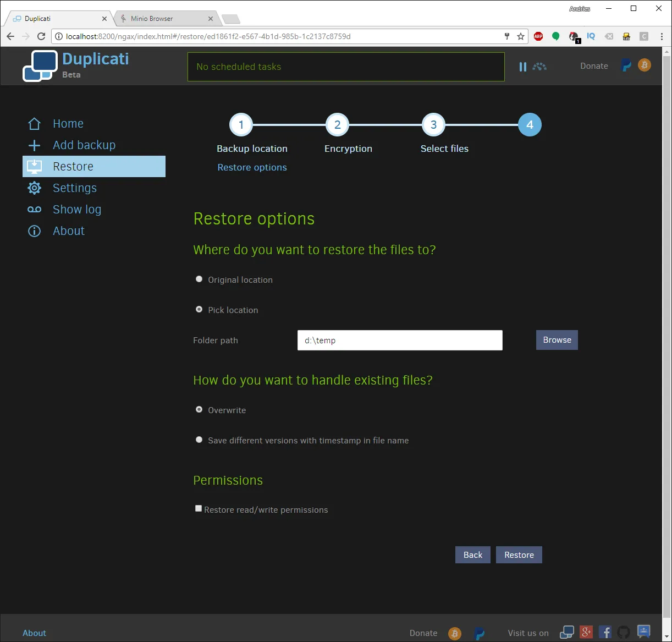Enable Restore read/write permissions checkbox

pos(199,509)
